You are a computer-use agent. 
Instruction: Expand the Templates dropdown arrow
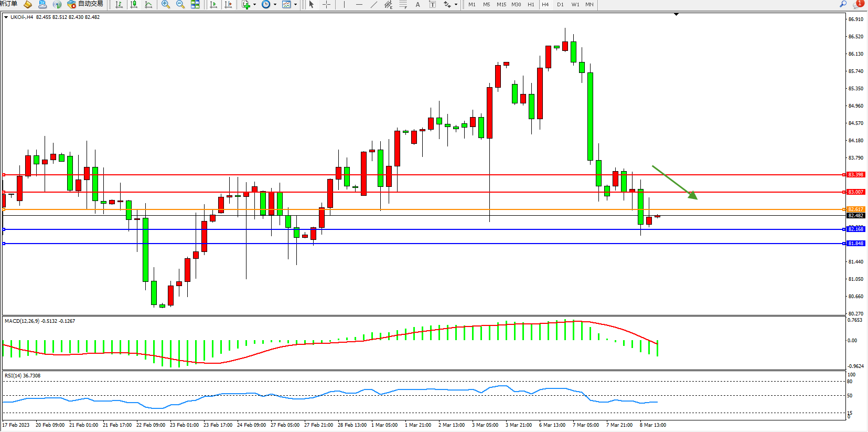click(x=295, y=5)
